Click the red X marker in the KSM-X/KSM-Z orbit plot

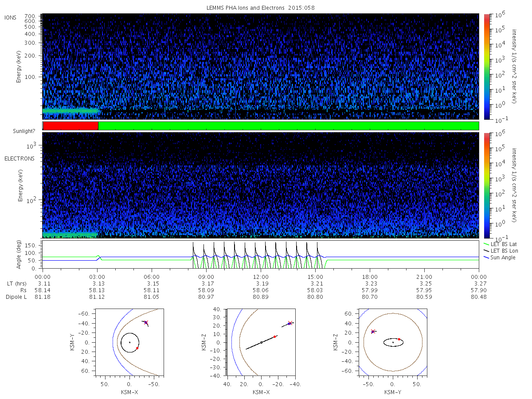[290, 323]
